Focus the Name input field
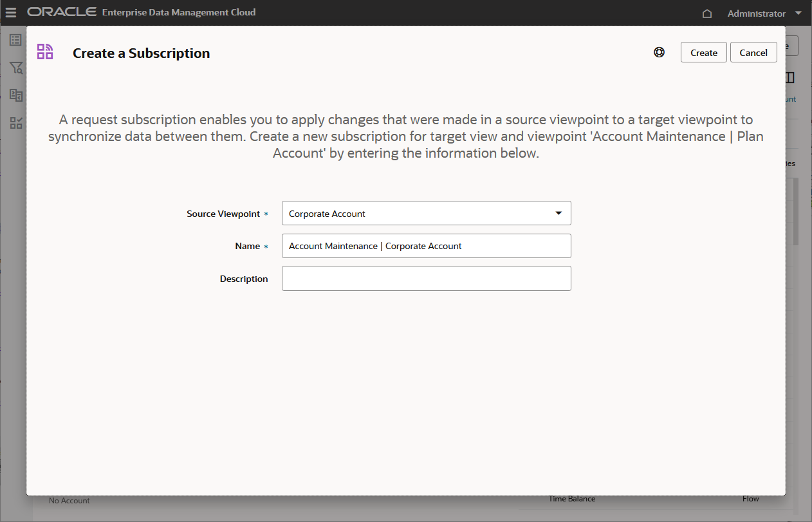This screenshot has width=812, height=522. click(x=427, y=246)
